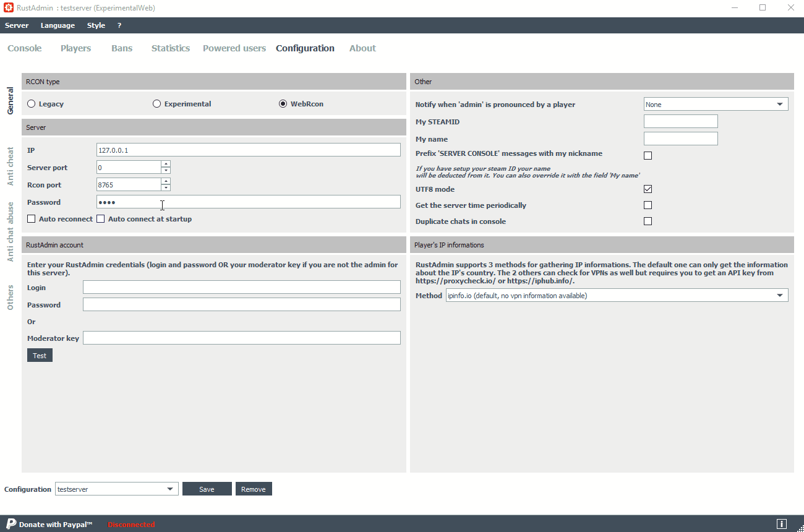Focus the Rcon port field
The width and height of the screenshot is (804, 532).
[x=129, y=184]
